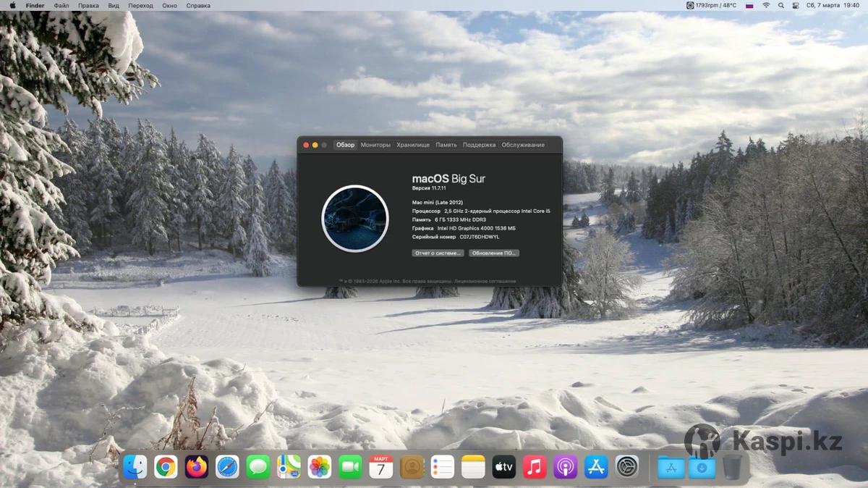The image size is (868, 488).
Task: Switch to the Мониторы tab
Action: (x=375, y=145)
